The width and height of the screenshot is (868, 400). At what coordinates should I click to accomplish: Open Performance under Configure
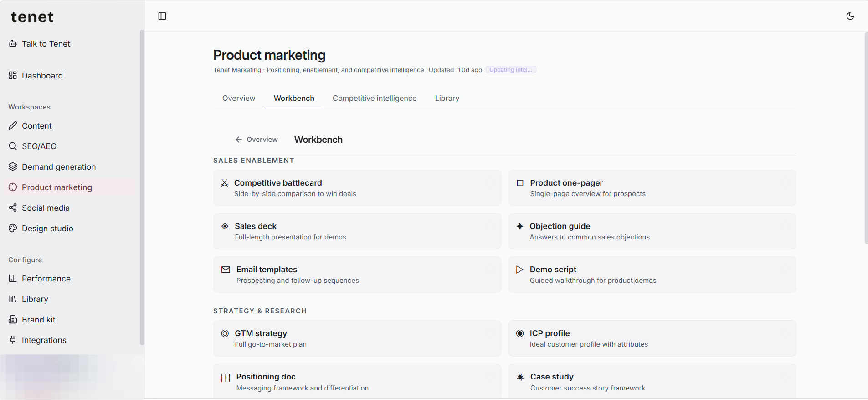click(68, 279)
